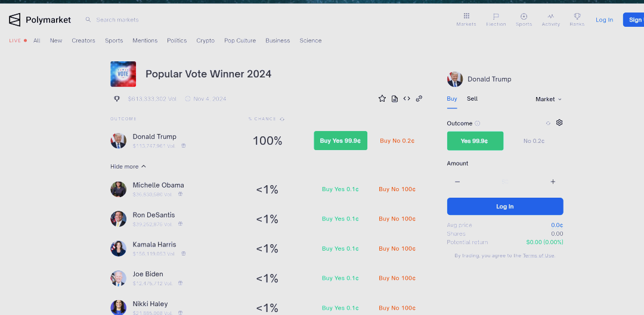The width and height of the screenshot is (644, 315).
Task: Open trade settings gear icon
Action: coord(559,123)
